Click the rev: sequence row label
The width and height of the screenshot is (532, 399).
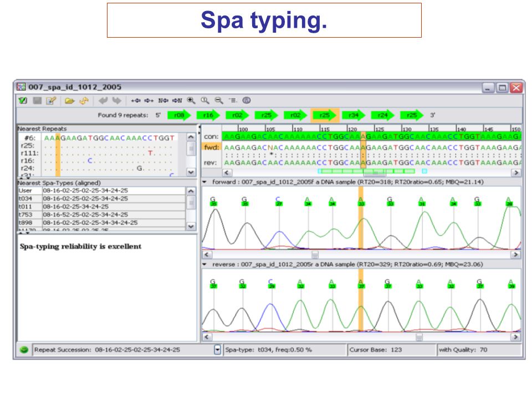pos(211,163)
